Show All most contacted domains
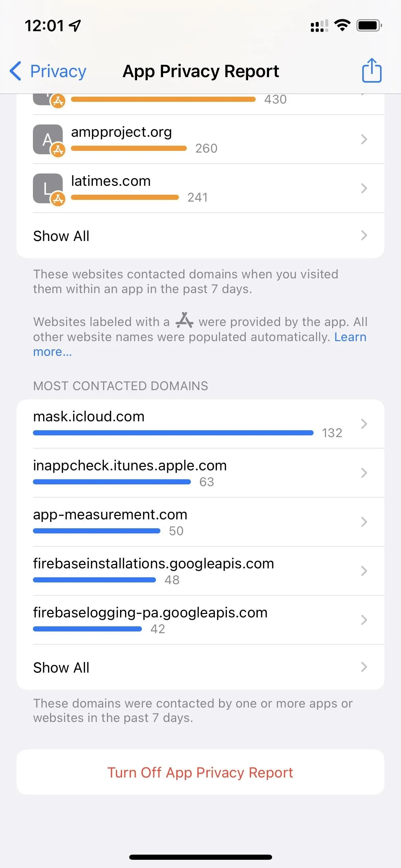Screen dimensions: 401x868 pyautogui.click(x=200, y=667)
